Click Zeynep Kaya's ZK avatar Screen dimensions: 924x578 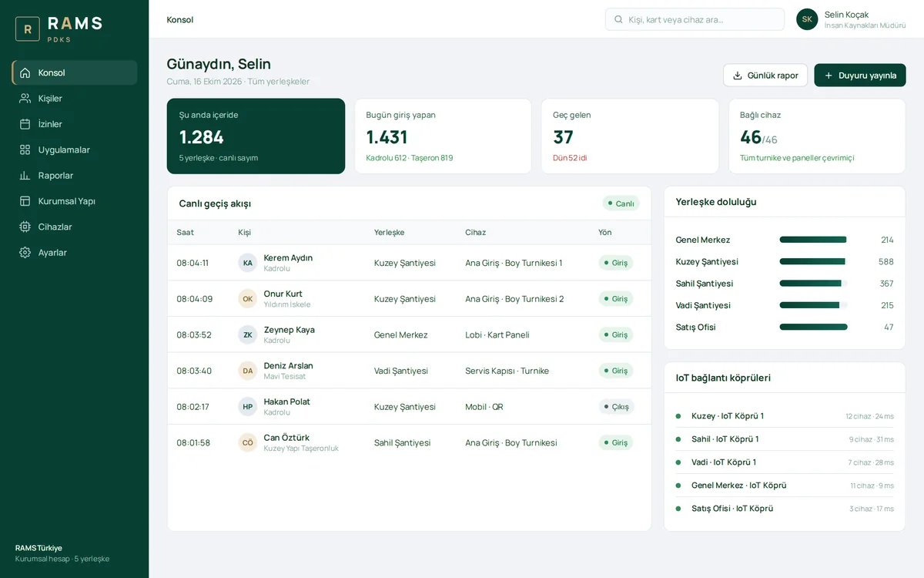coord(248,334)
